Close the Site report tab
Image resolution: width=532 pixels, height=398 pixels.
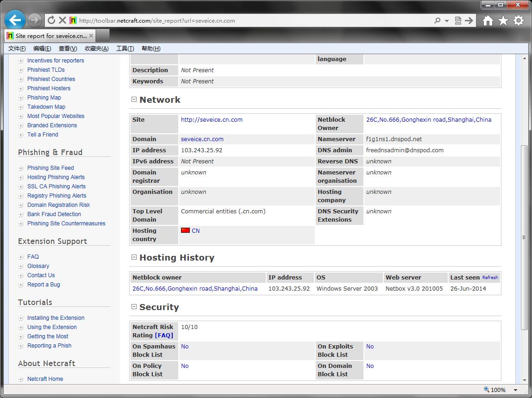(91, 36)
